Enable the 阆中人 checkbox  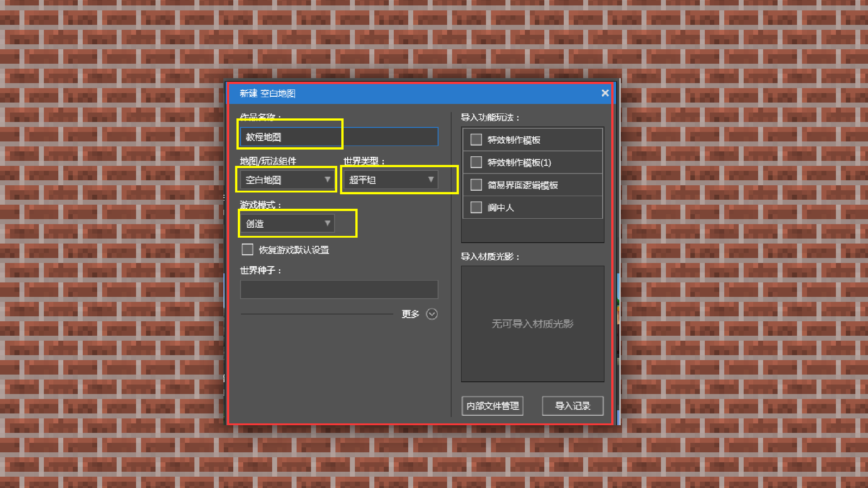[476, 207]
